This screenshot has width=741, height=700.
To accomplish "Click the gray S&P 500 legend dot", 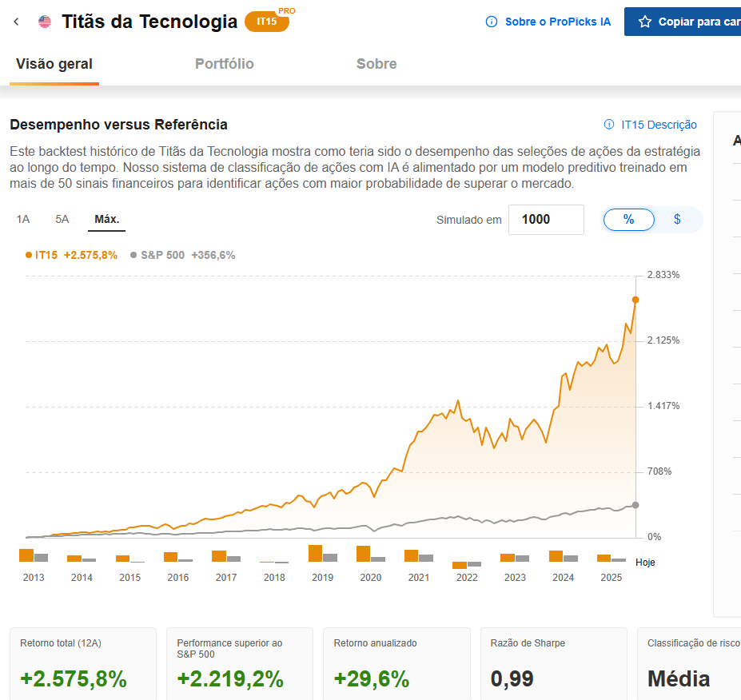I will 133,255.
